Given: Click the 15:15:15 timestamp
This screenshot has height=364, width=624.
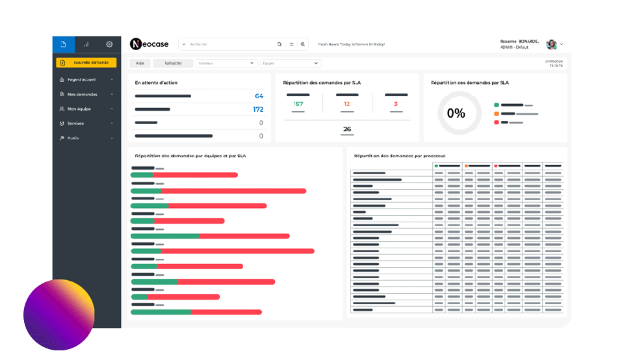Looking at the screenshot, I should (556, 66).
